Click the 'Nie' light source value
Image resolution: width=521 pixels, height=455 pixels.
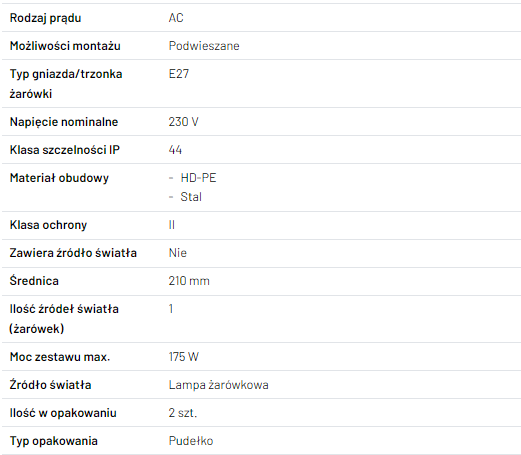coord(178,253)
